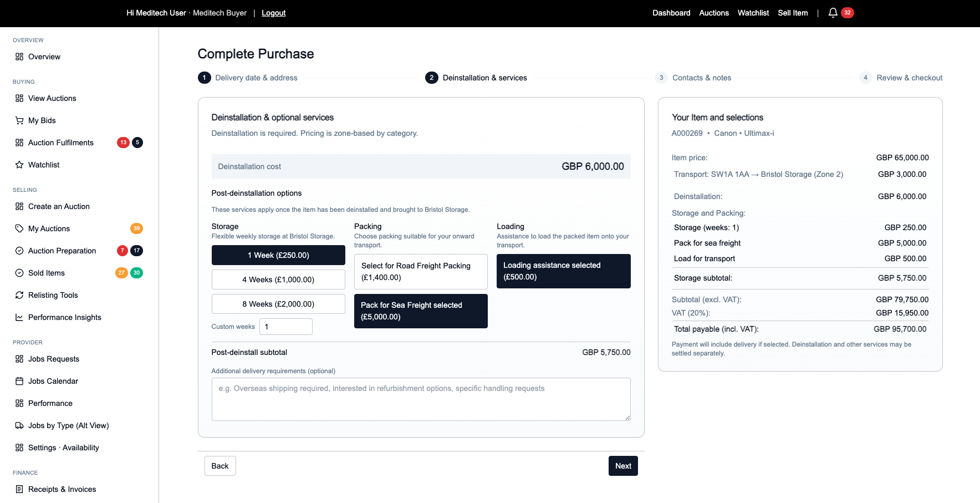Image resolution: width=980 pixels, height=503 pixels.
Task: Choose 8 Weeks storage option
Action: (278, 304)
